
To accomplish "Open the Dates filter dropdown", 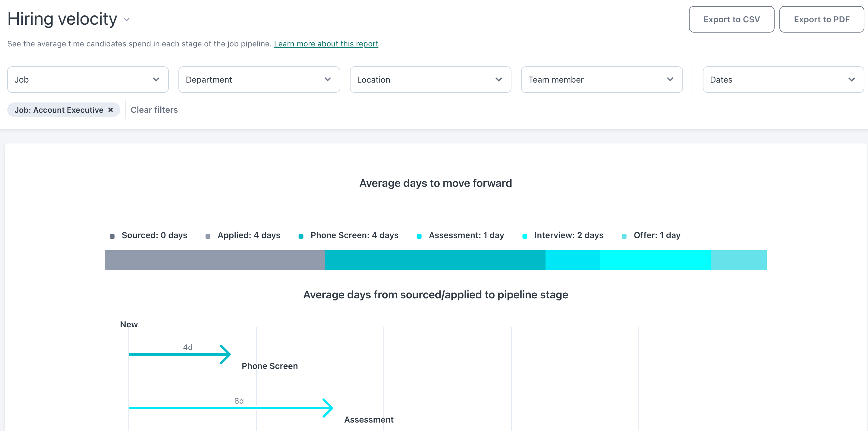I will point(783,80).
